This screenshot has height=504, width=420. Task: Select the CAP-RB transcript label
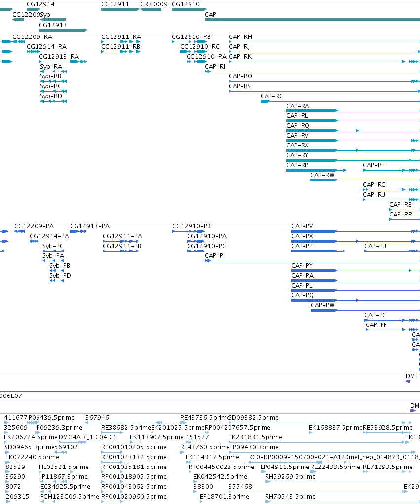[400, 205]
